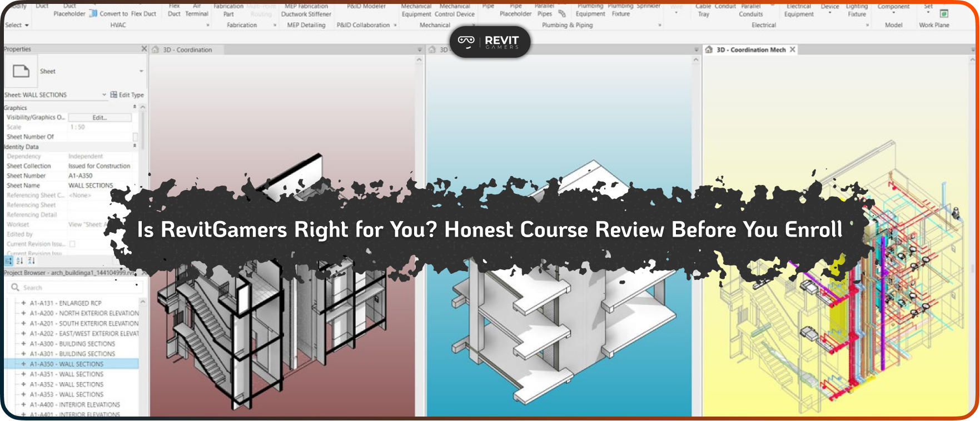This screenshot has height=421, width=980.
Task: Select the Cable Tray tool
Action: coord(703,10)
